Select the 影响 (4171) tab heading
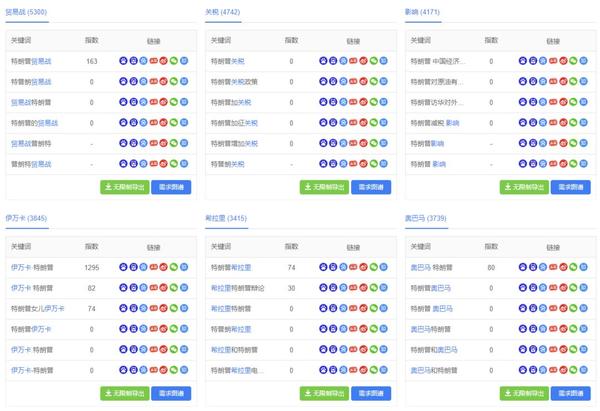 422,12
